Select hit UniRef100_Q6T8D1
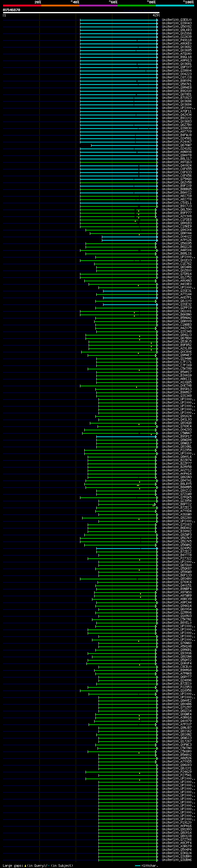This screenshot has width=197, height=868. point(176,94)
